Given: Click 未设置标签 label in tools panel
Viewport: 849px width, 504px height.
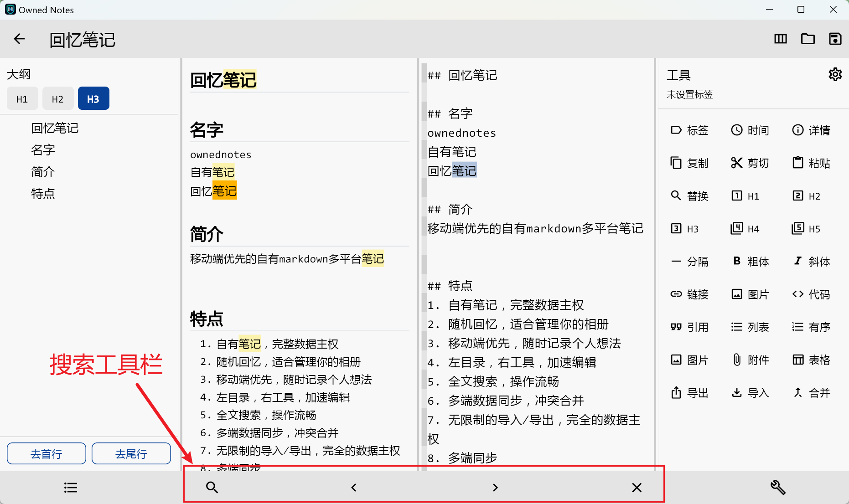Looking at the screenshot, I should [x=689, y=94].
